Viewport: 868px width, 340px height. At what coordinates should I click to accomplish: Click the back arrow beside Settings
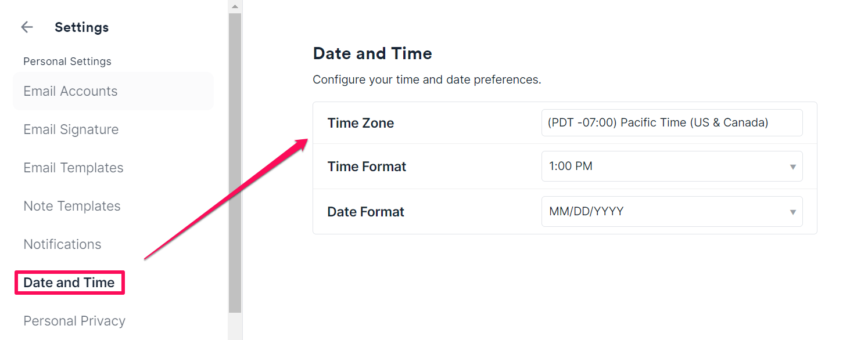pyautogui.click(x=27, y=27)
